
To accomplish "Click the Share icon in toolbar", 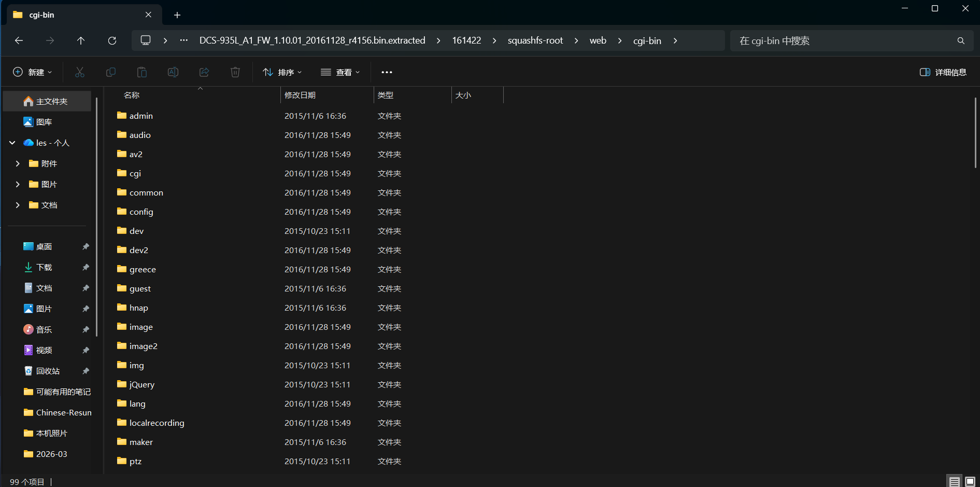I will (204, 72).
